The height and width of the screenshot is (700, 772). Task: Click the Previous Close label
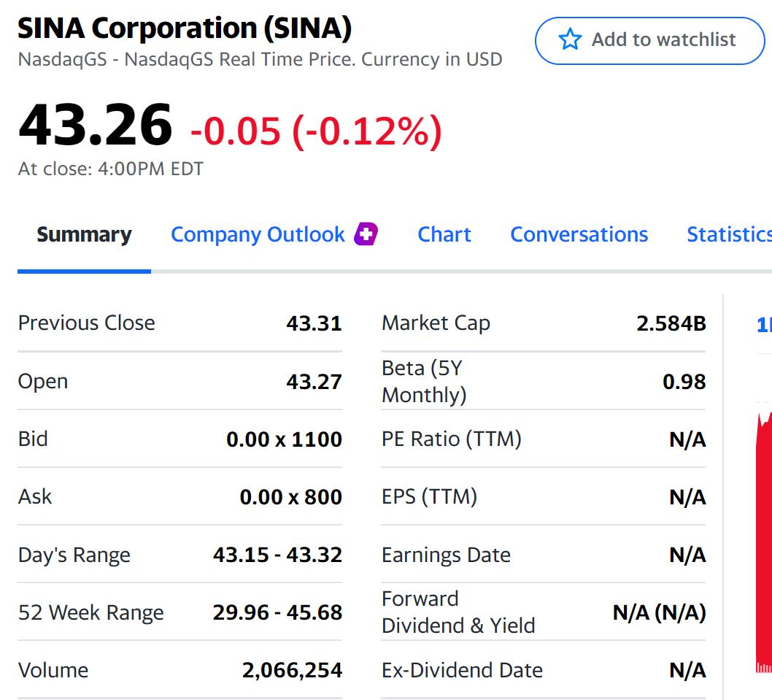pos(87,323)
